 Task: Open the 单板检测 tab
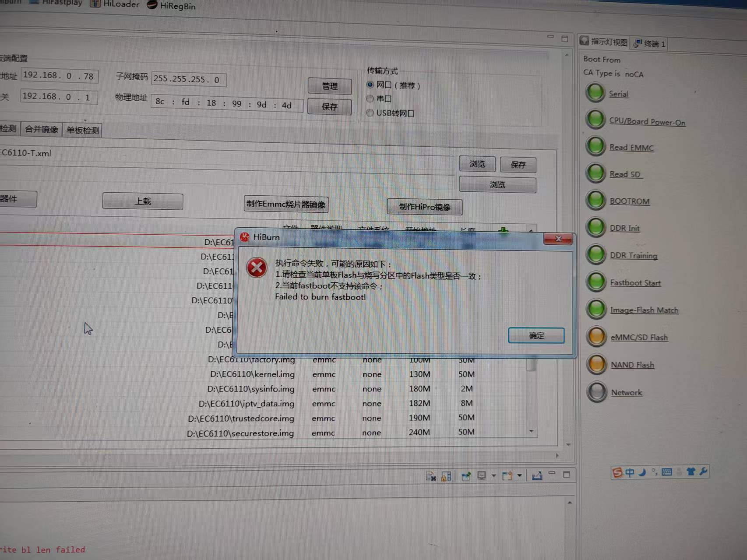[82, 130]
